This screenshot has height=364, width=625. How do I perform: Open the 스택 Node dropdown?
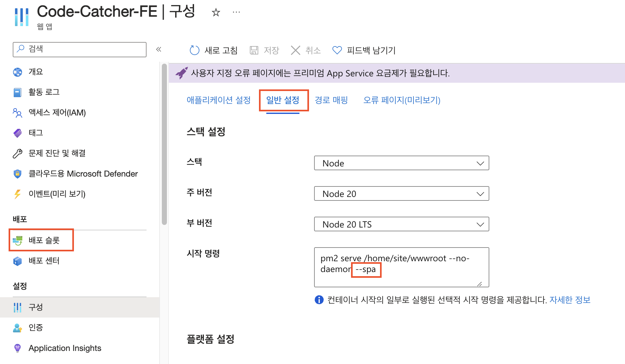(x=401, y=163)
